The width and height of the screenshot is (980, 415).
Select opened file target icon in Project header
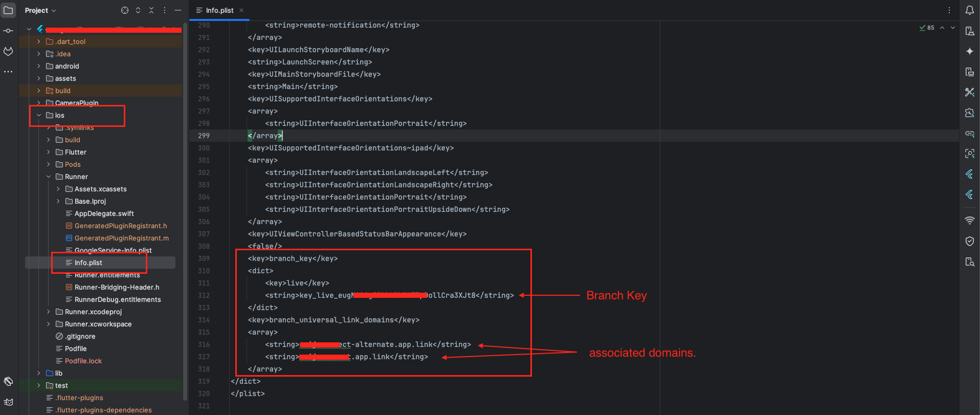point(125,10)
